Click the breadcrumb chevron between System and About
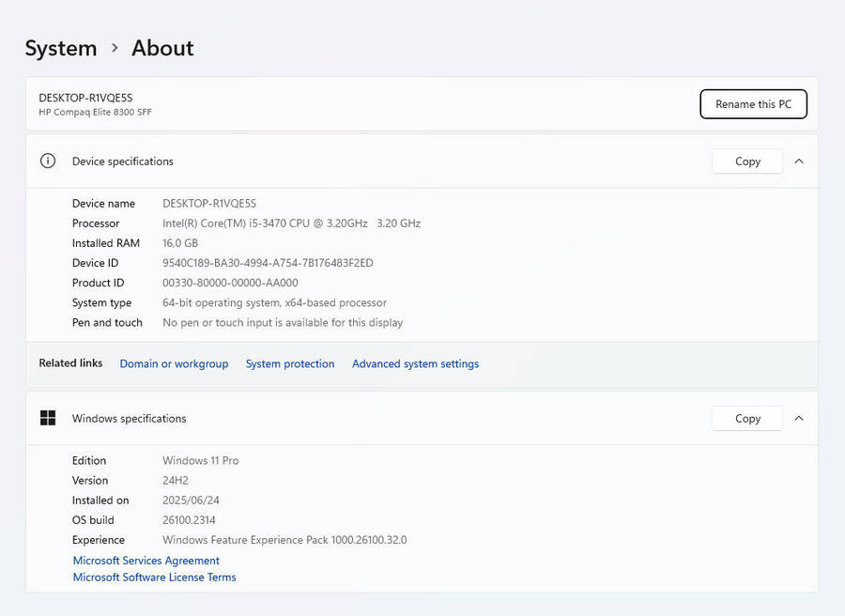Screen dimensions: 845x616 (x=115, y=48)
